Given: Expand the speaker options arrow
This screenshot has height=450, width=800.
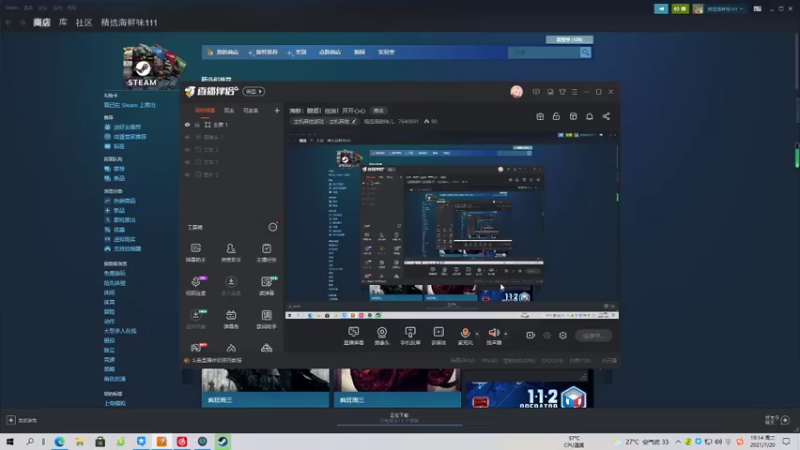Looking at the screenshot, I should coord(506,334).
